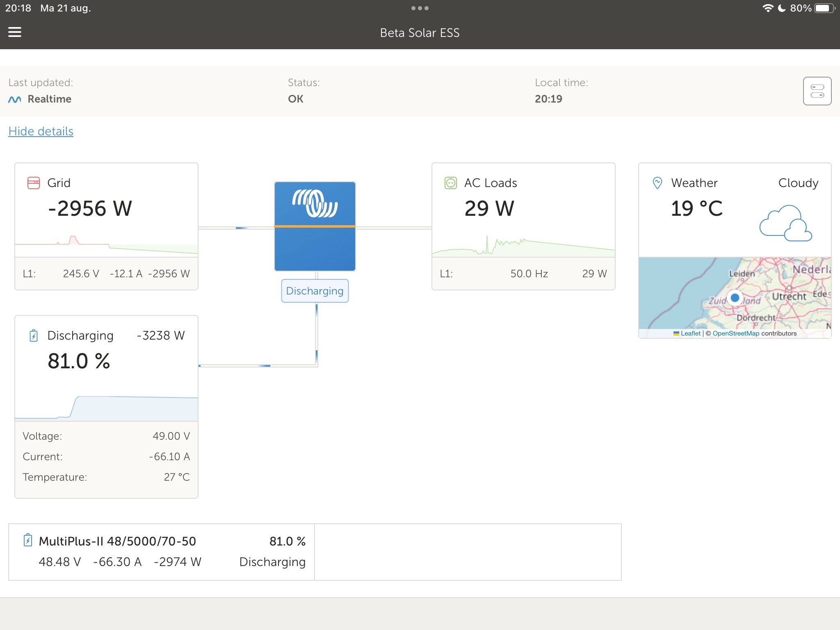Image resolution: width=840 pixels, height=630 pixels.
Task: Tap the multitasking dots in the iPad status bar
Action: point(420,8)
